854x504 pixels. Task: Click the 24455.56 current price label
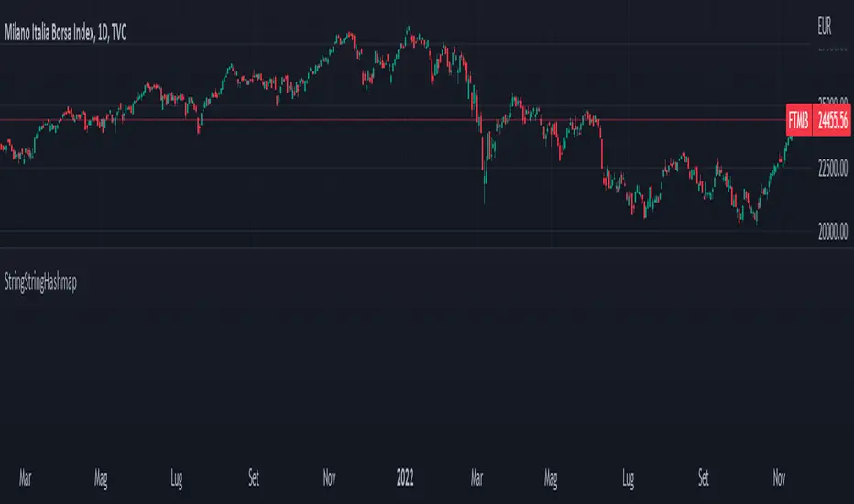coord(831,120)
